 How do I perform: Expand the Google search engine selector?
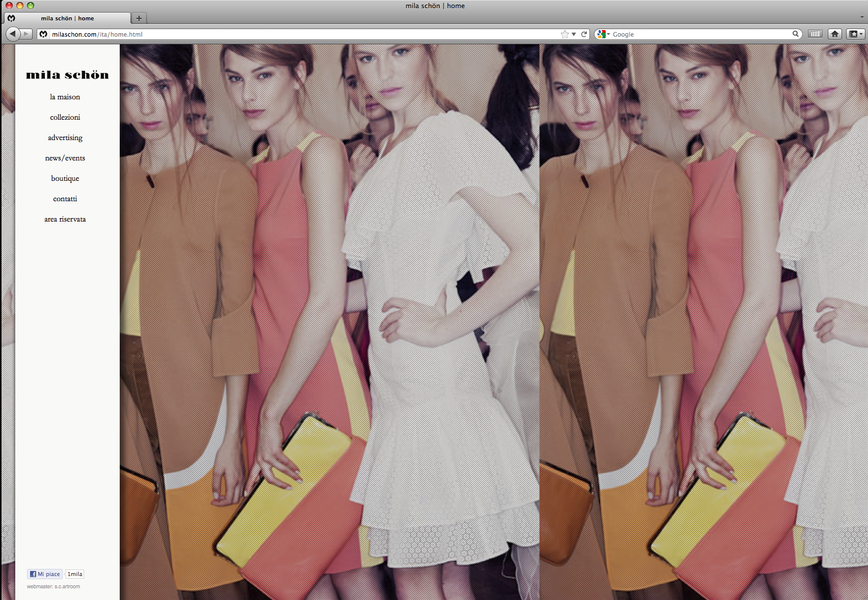click(x=603, y=34)
